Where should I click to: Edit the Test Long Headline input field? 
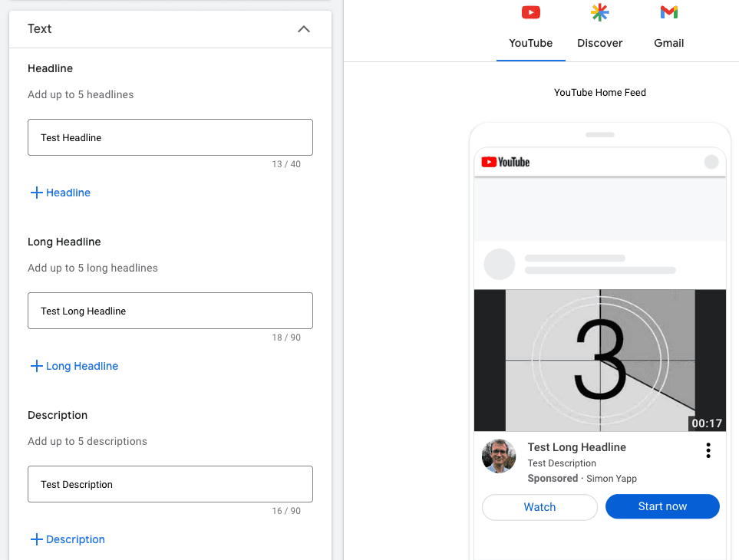(x=170, y=311)
